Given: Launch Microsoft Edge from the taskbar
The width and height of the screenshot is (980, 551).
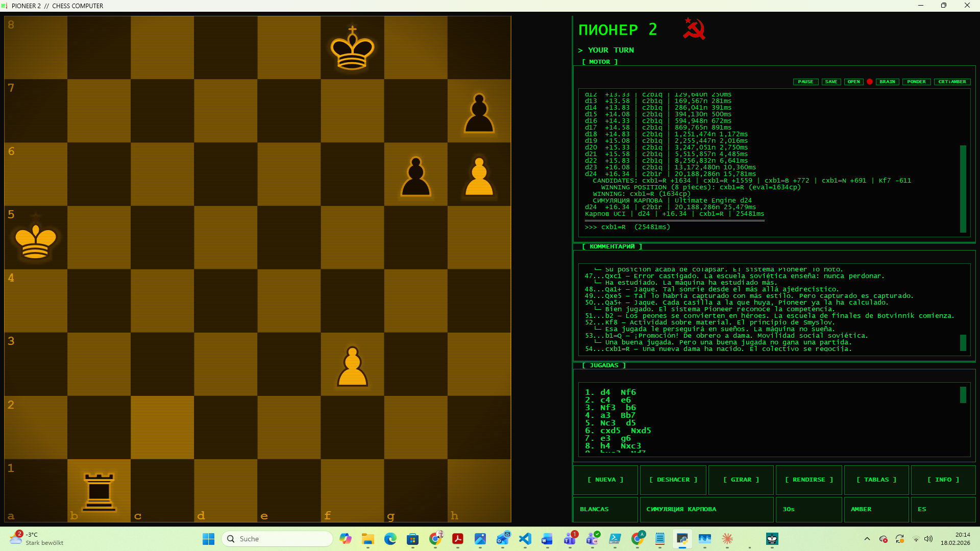Looking at the screenshot, I should click(390, 539).
